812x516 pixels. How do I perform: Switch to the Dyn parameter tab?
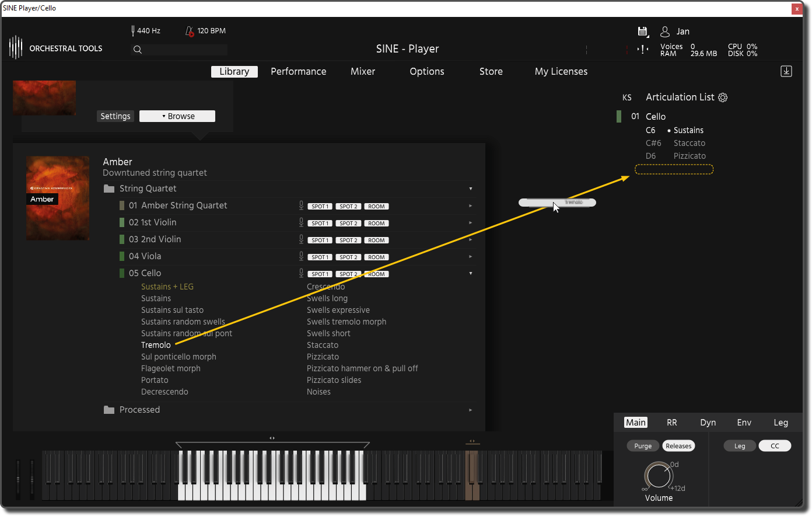(708, 423)
